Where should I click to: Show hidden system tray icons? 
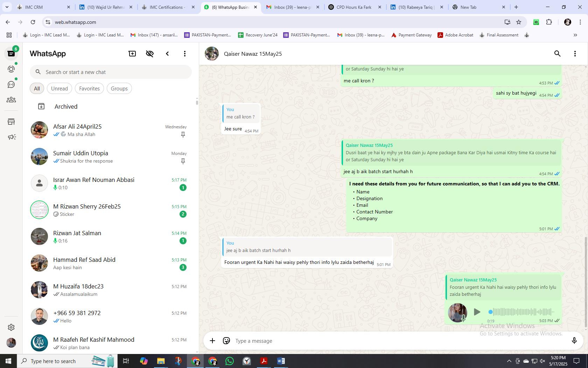pyautogui.click(x=509, y=361)
